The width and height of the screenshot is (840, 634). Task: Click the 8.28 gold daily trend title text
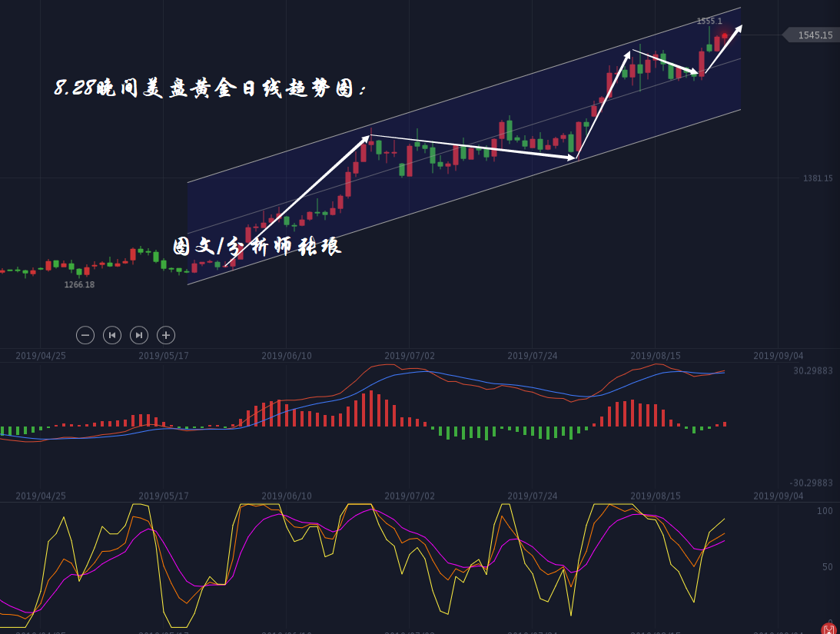click(x=210, y=89)
